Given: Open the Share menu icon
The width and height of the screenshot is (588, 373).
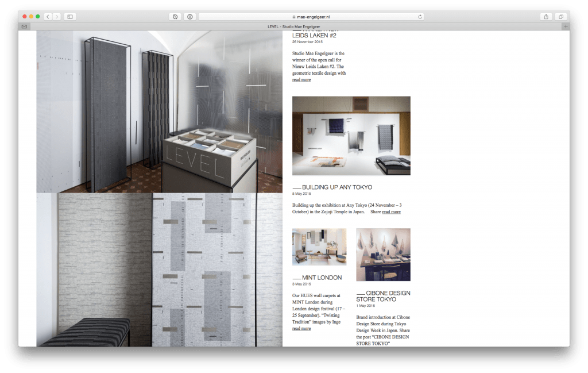Looking at the screenshot, I should [x=546, y=17].
